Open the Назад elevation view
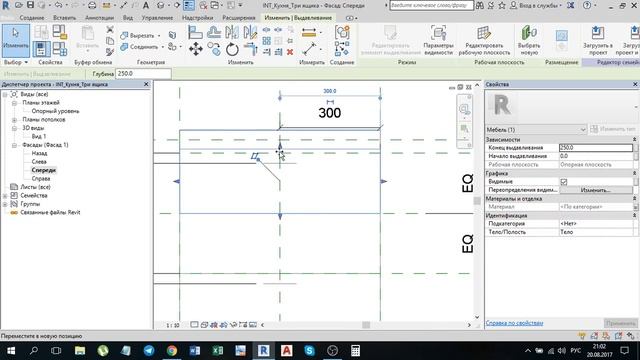 pyautogui.click(x=39, y=153)
